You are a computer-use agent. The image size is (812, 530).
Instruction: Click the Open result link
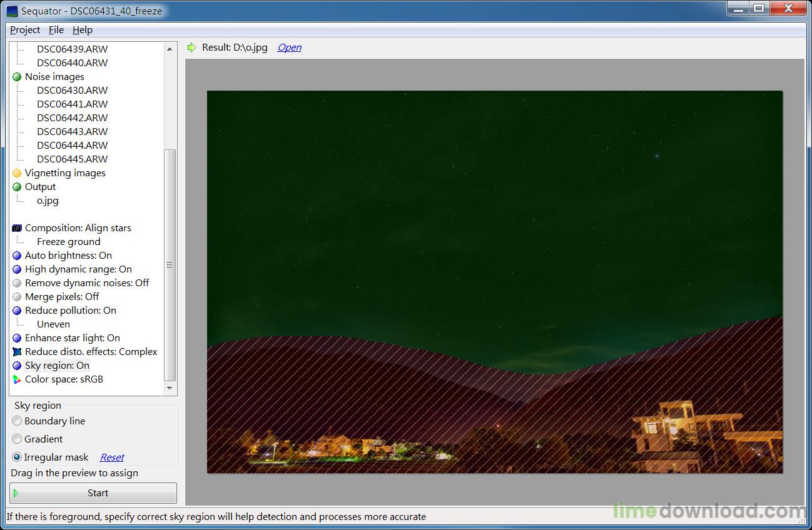[290, 47]
